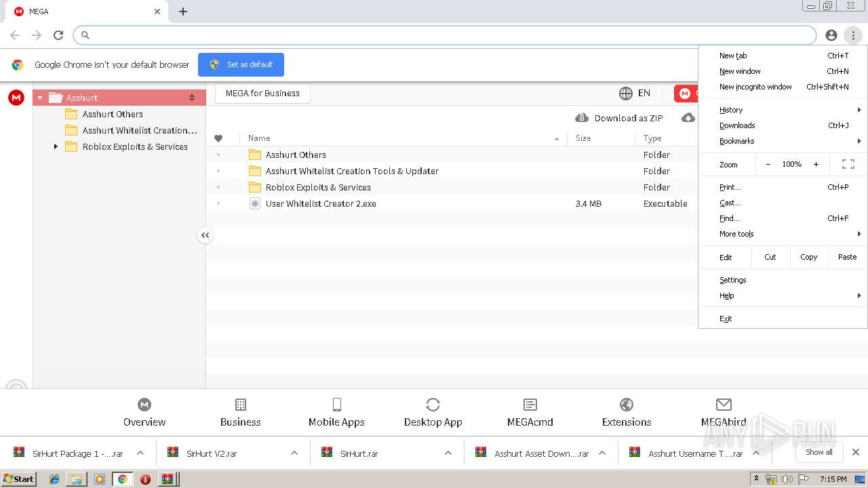Open MEGAbird icon in footer
This screenshot has height=488, width=868.
pos(724,405)
